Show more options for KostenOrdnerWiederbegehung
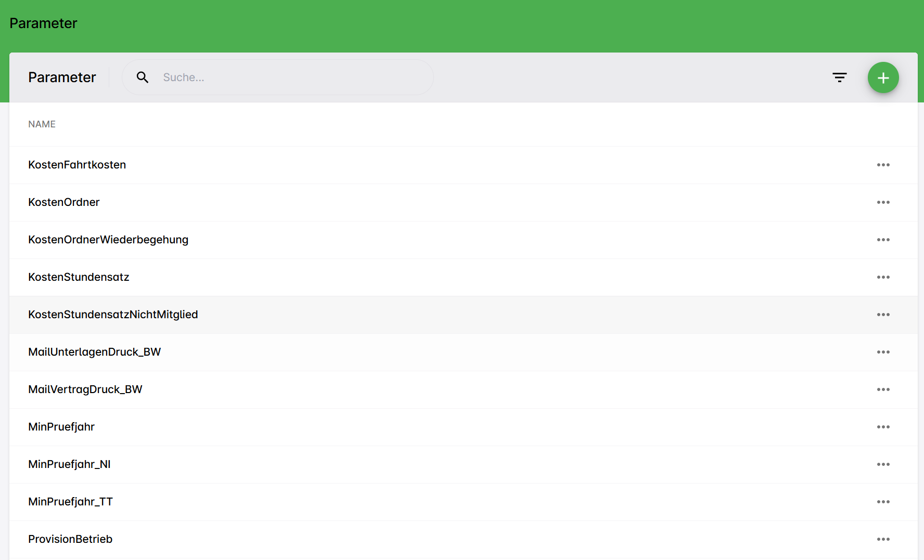The width and height of the screenshot is (924, 560). click(883, 240)
